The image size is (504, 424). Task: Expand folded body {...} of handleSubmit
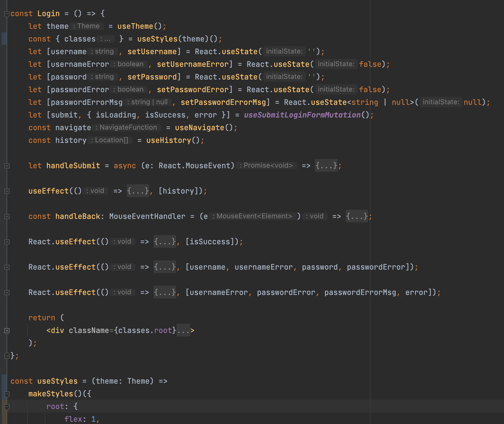coord(326,166)
